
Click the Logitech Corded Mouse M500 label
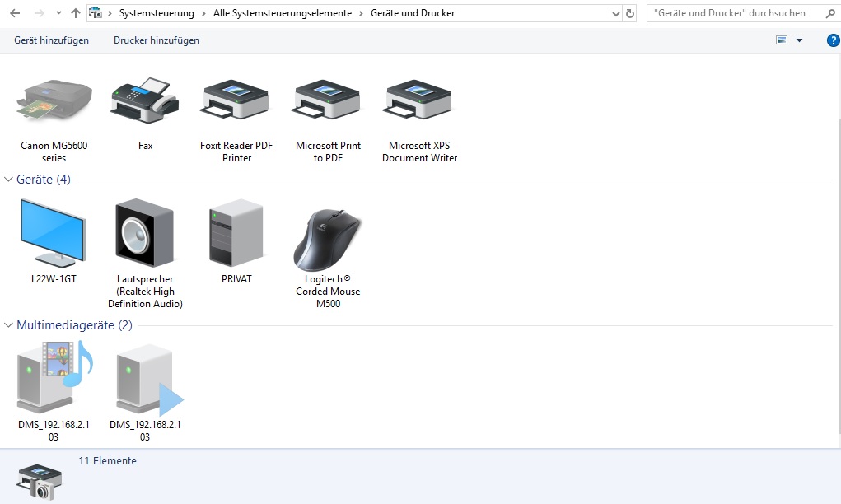(x=328, y=292)
